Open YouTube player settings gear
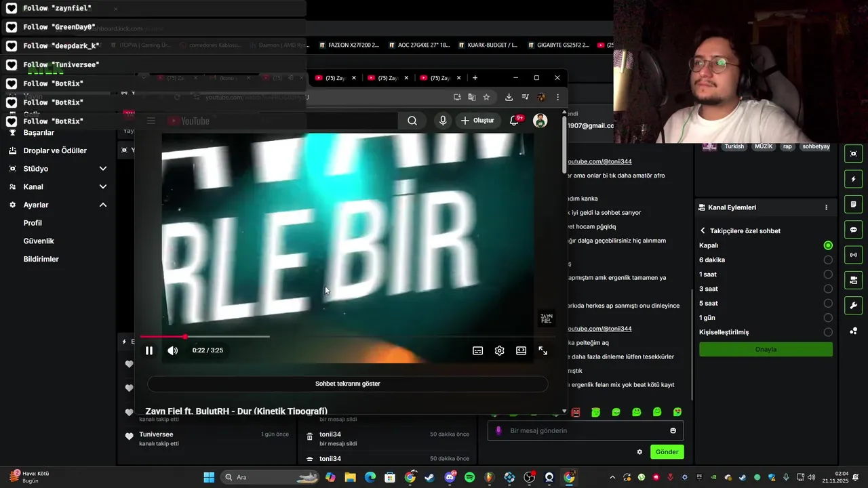 [500, 350]
